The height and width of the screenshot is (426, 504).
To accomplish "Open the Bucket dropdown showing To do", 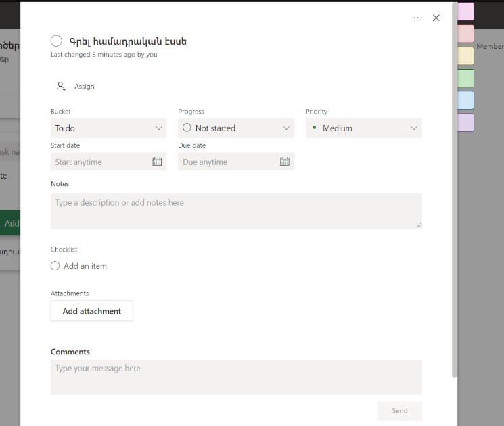I will click(x=108, y=128).
